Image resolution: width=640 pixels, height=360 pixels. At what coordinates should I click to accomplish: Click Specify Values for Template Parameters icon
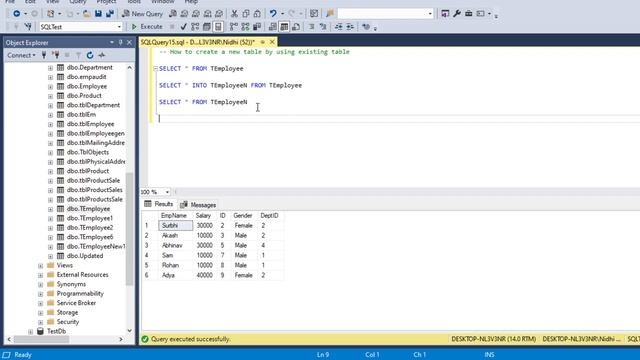[x=366, y=27]
